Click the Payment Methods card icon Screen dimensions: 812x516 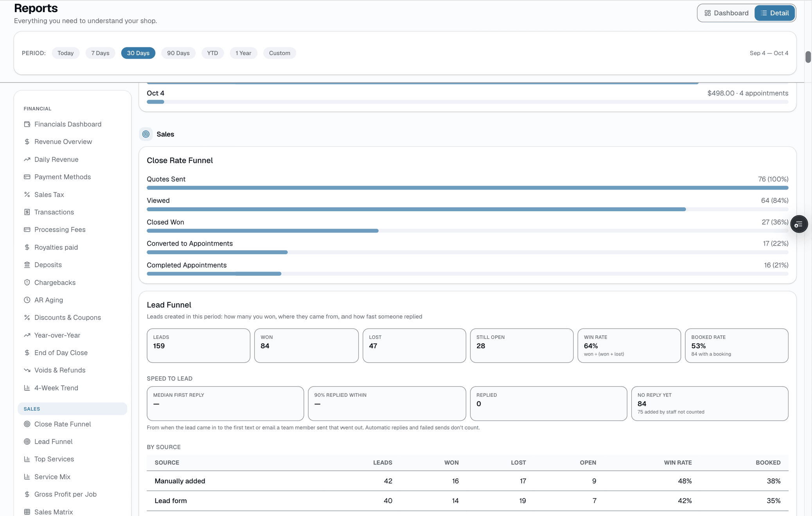click(x=27, y=177)
